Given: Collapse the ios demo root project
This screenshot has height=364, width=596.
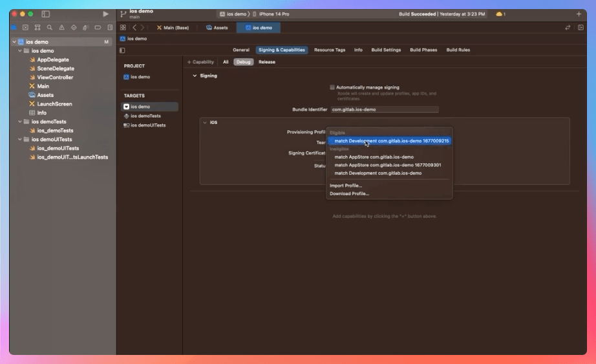Looking at the screenshot, I should point(14,42).
